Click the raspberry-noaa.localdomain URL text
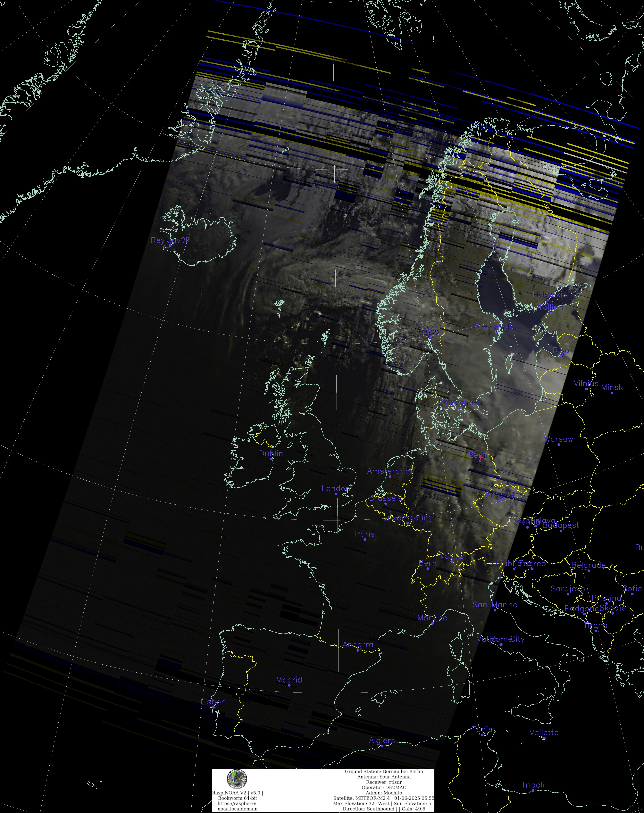This screenshot has height=813, width=644. [238, 806]
